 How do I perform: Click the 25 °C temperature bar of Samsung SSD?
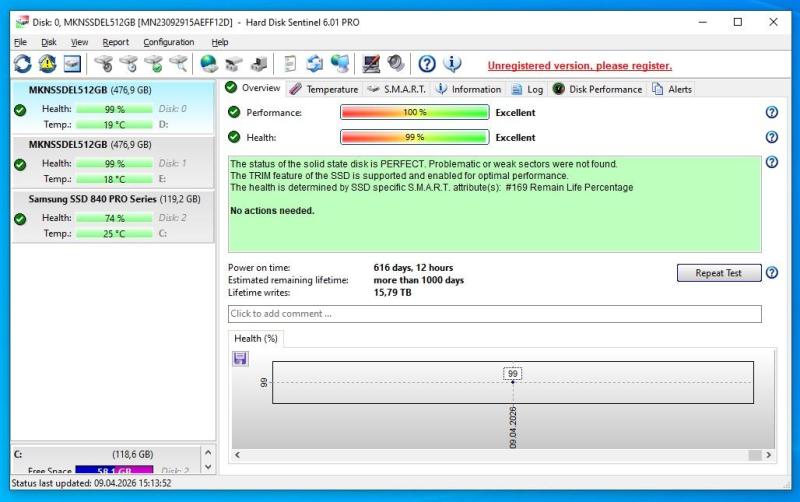coord(114,234)
